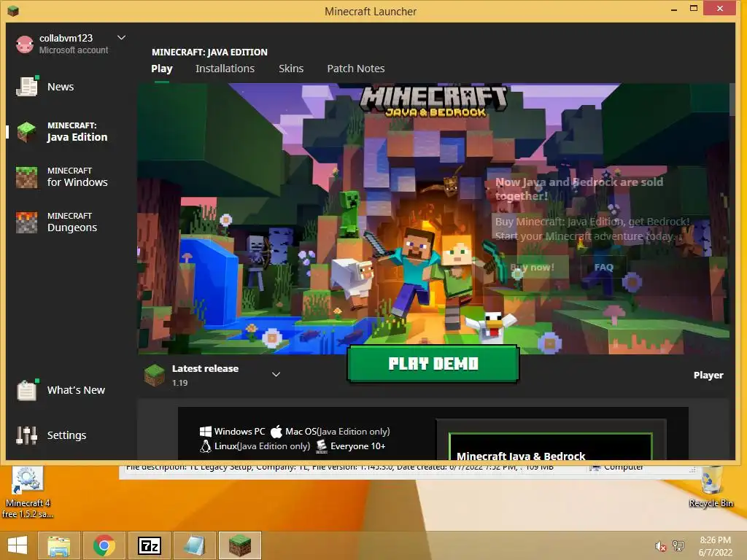Open File Explorer from taskbar
The height and width of the screenshot is (560, 747).
(59, 545)
